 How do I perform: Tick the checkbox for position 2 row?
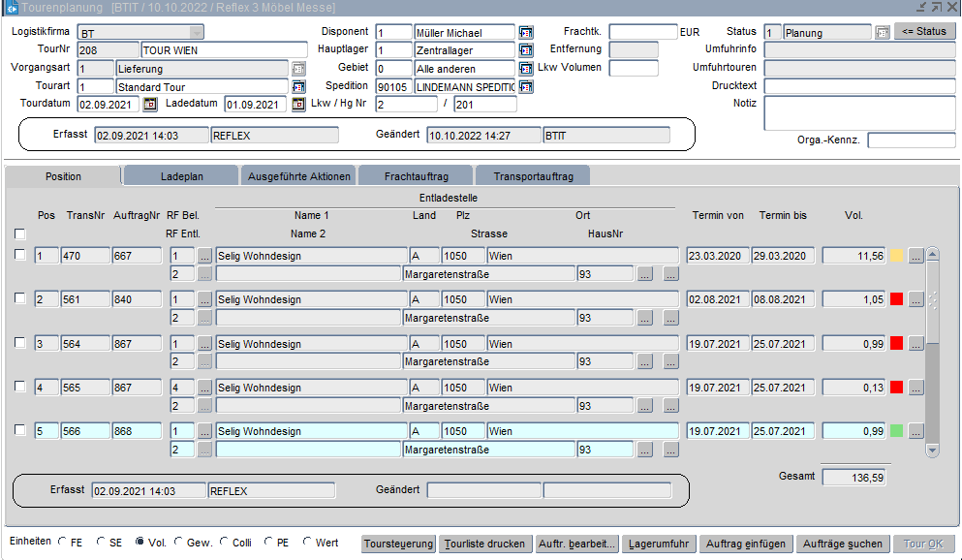pos(20,298)
